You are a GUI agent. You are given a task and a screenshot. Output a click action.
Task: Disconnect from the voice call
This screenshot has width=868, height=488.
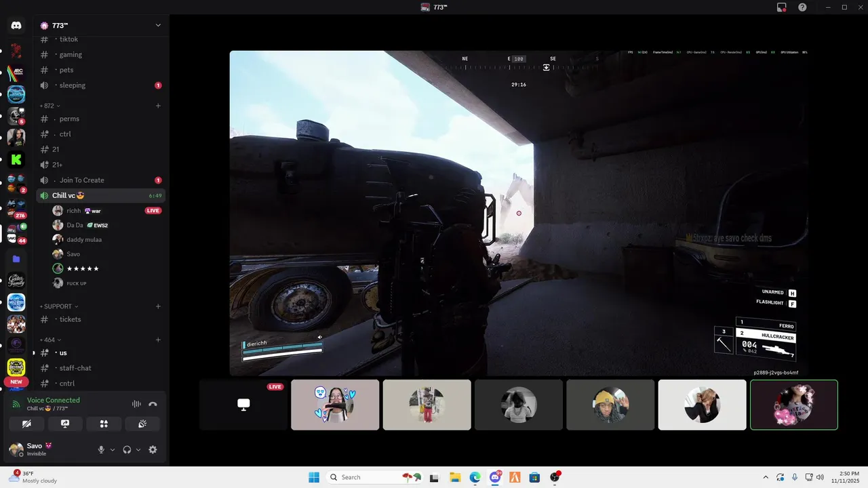coord(153,404)
